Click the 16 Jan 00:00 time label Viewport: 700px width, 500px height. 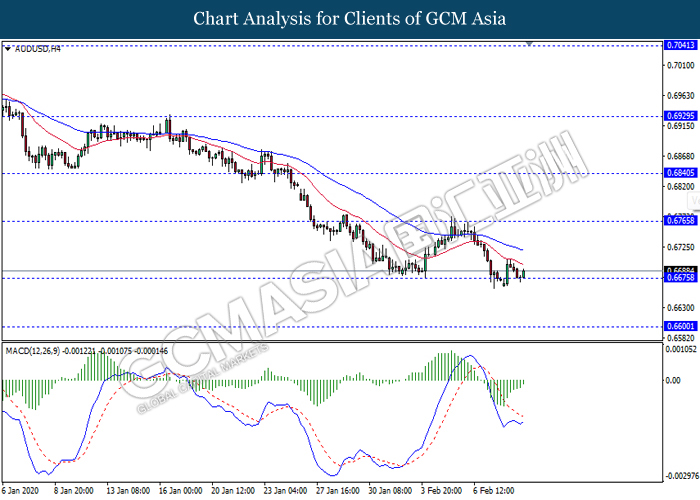[180, 491]
